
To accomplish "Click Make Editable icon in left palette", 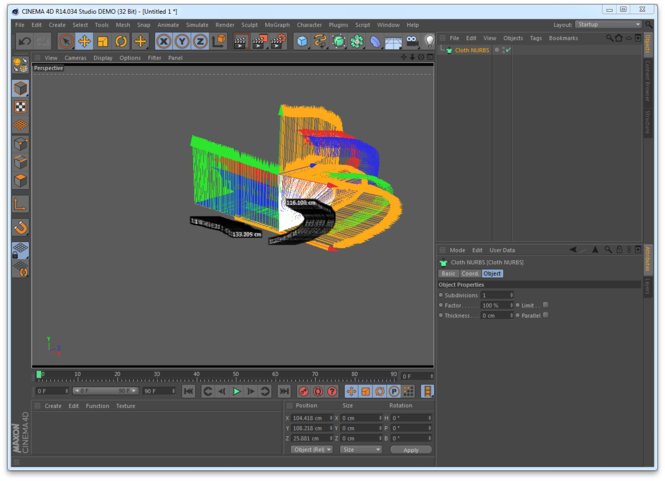I will pos(20,65).
